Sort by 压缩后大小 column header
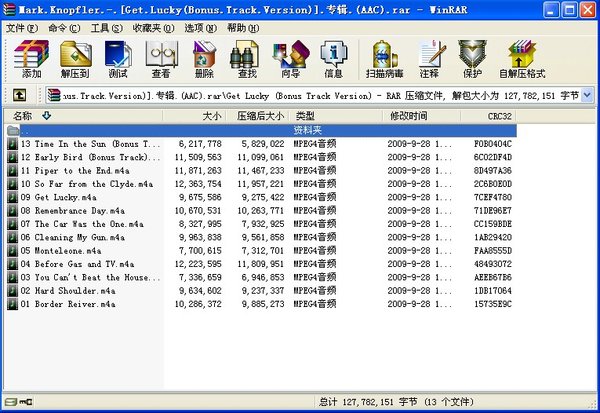Viewport: 600px width, 413px height. pyautogui.click(x=257, y=116)
